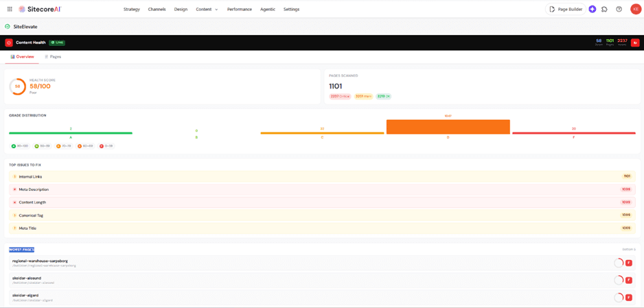Click the F grade badge for skeidar-alesund

click(628, 280)
